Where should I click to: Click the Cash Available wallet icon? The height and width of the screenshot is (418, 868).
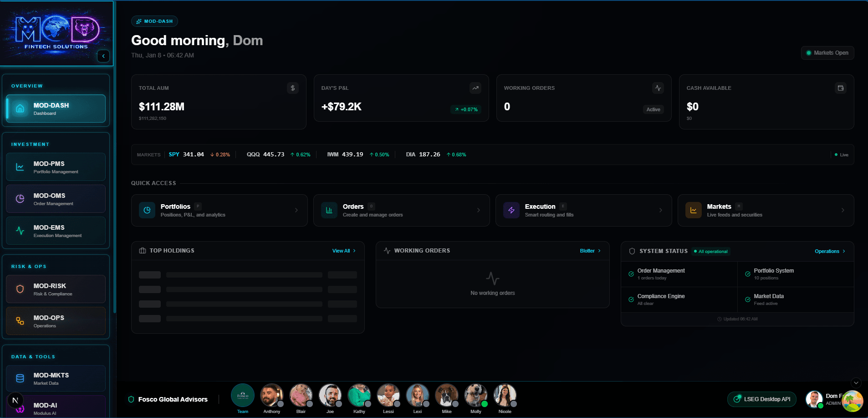tap(841, 88)
